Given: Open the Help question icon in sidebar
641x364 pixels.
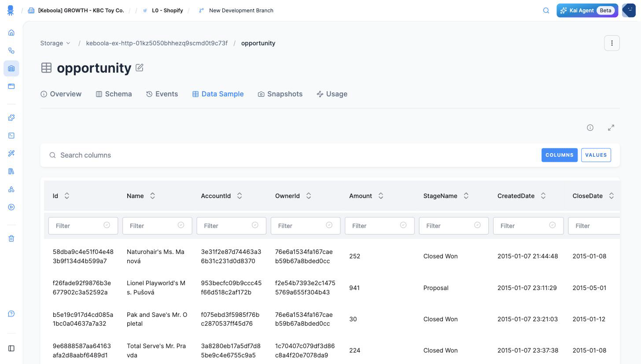Looking at the screenshot, I should (11, 314).
